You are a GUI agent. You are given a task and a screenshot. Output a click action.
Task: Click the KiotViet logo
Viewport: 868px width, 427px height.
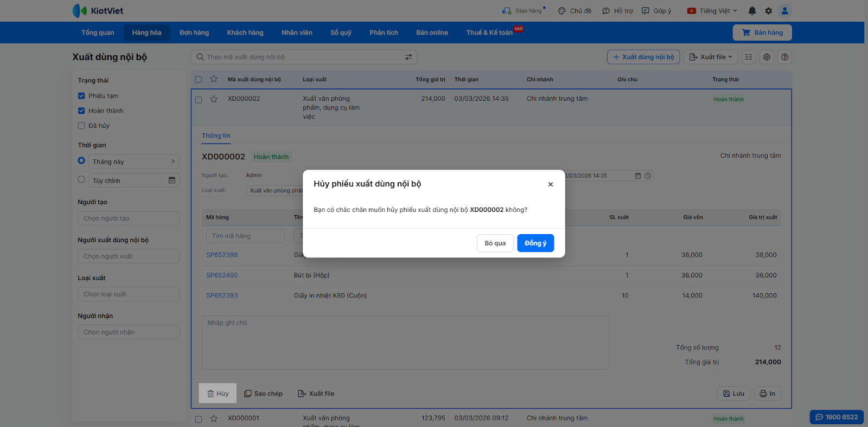click(98, 11)
